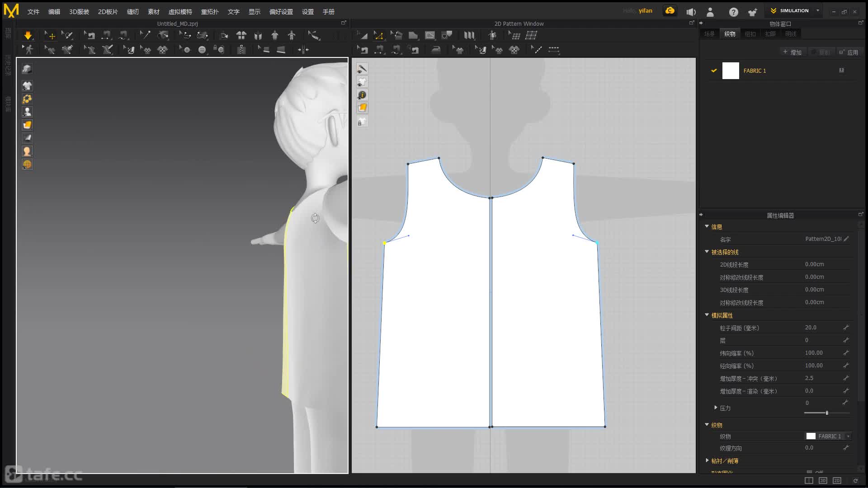868x488 pixels.
Task: Open the 文件 menu
Action: click(33, 12)
